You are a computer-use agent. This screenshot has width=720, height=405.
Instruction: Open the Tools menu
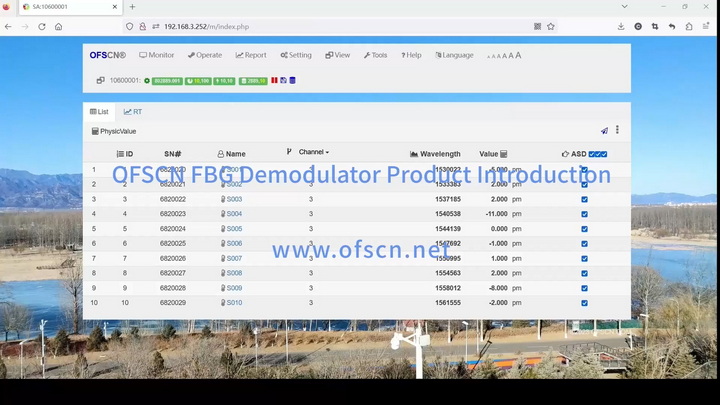[376, 55]
